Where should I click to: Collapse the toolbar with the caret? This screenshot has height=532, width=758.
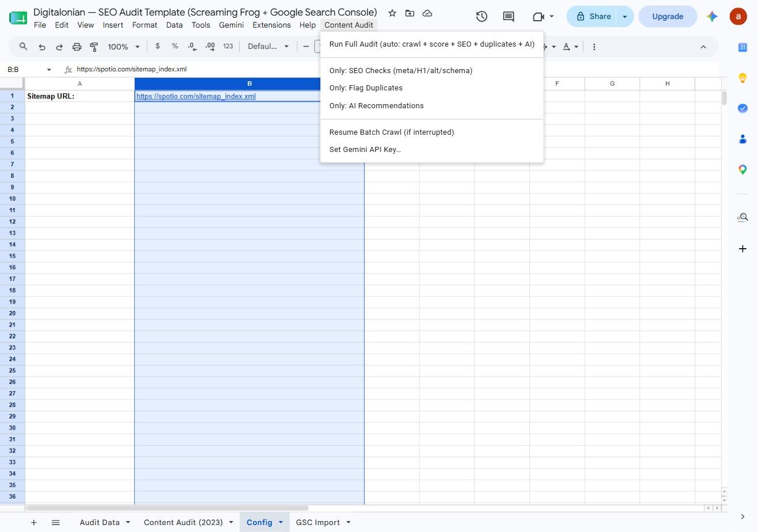click(x=703, y=47)
